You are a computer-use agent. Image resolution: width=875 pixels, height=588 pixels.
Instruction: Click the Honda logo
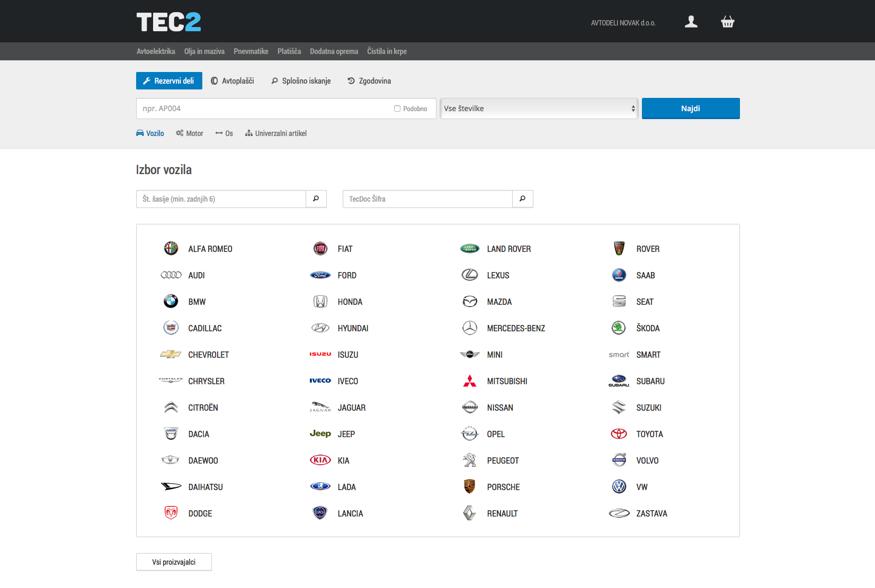[x=320, y=301]
